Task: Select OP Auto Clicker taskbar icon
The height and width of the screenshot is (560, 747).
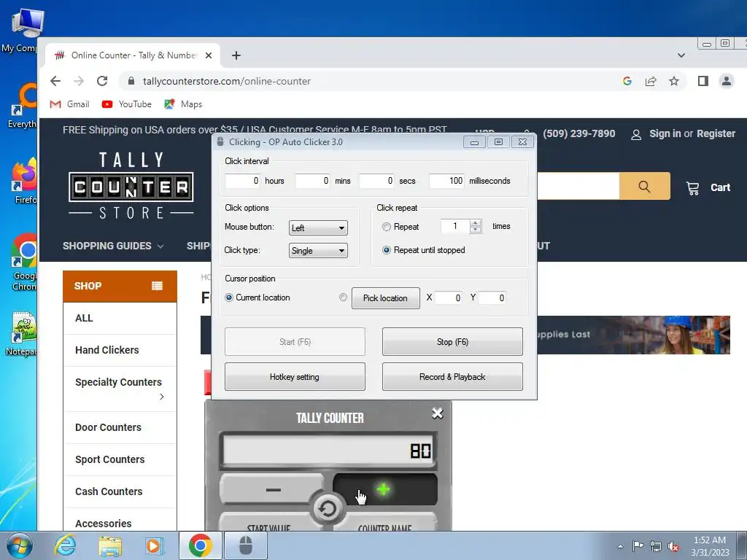Action: [246, 545]
